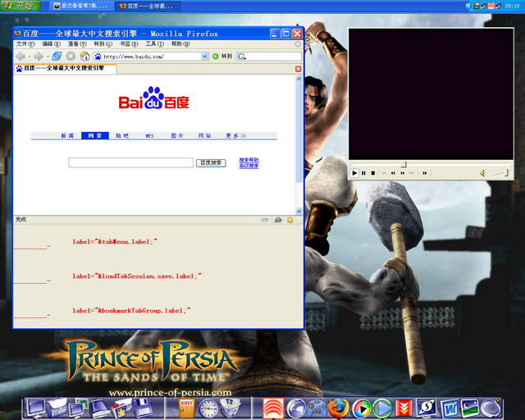Image resolution: width=525 pixels, height=420 pixels.
Task: Click the address bar with baidu.com
Action: click(x=151, y=57)
